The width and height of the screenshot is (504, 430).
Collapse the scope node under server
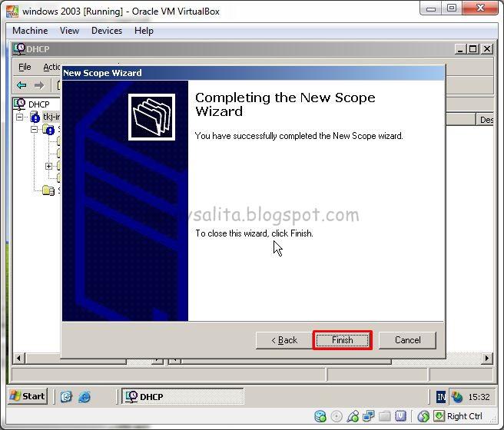[x=35, y=130]
